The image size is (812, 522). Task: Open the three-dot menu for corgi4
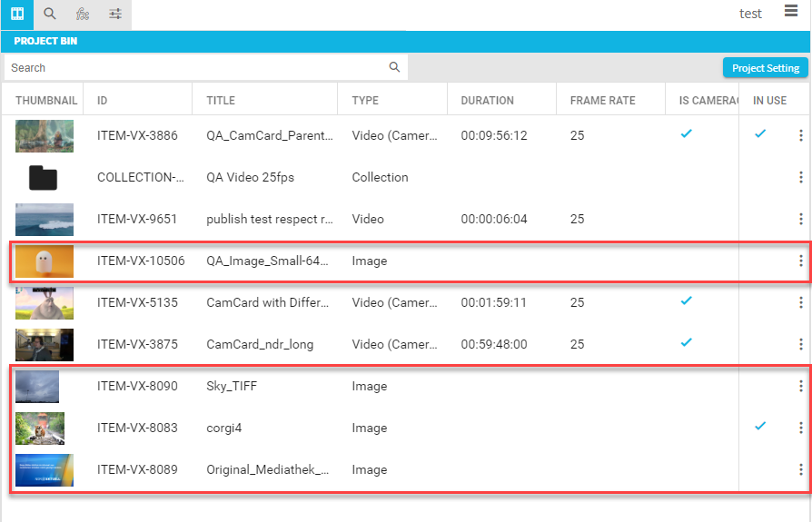coord(800,428)
